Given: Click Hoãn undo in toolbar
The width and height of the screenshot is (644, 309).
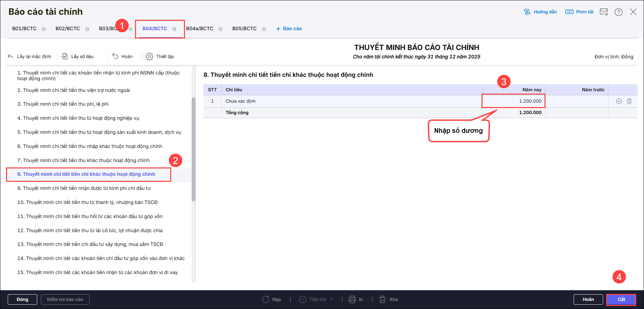Looking at the screenshot, I should click(122, 56).
